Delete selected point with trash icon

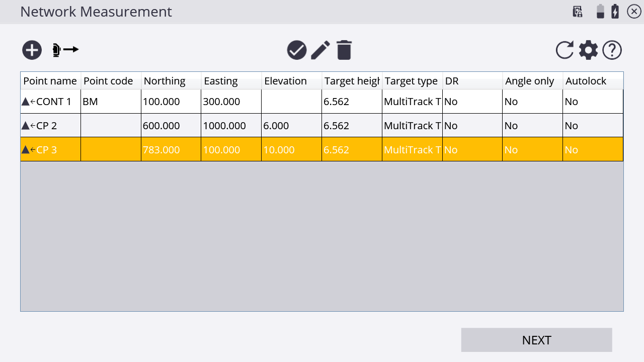point(344,50)
